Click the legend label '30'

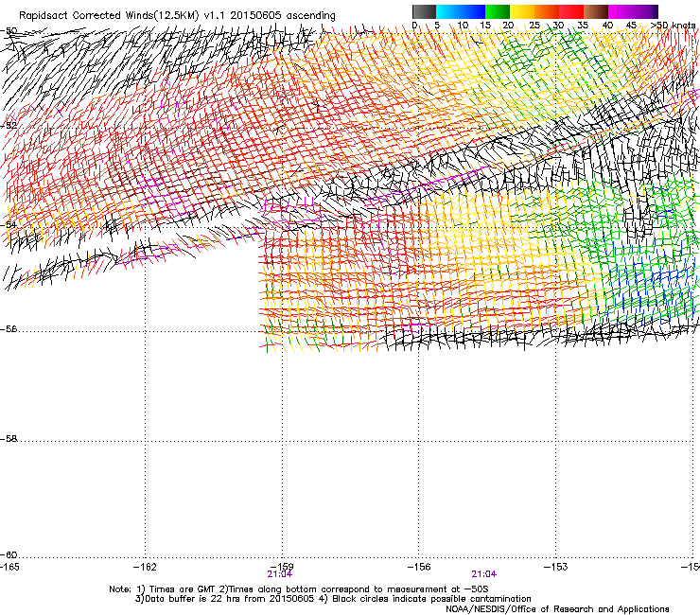pyautogui.click(x=558, y=26)
